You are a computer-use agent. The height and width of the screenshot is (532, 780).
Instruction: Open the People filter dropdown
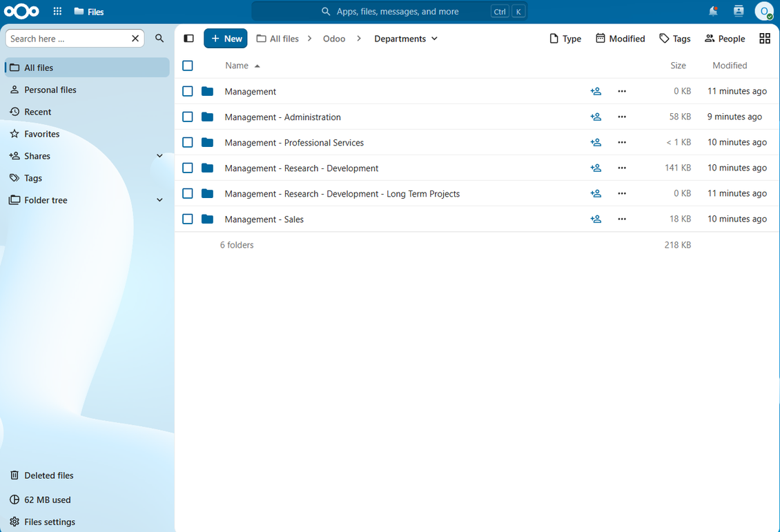click(725, 38)
